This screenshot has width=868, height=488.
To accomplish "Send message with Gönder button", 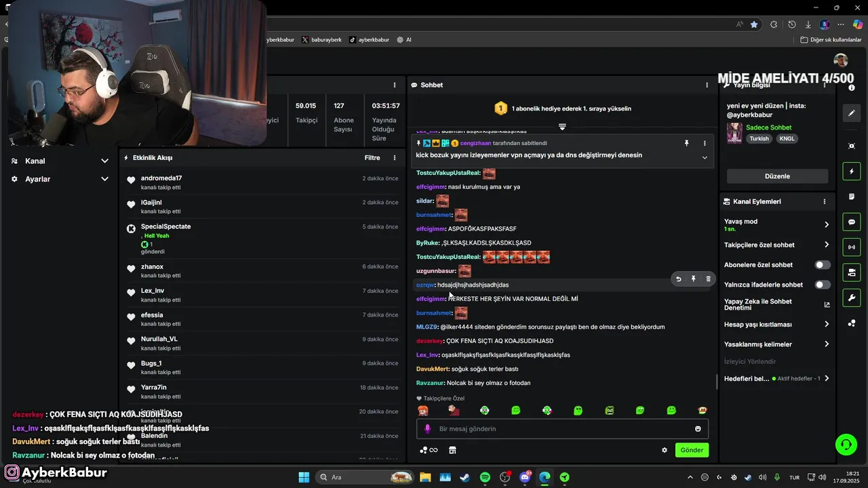I will [692, 450].
